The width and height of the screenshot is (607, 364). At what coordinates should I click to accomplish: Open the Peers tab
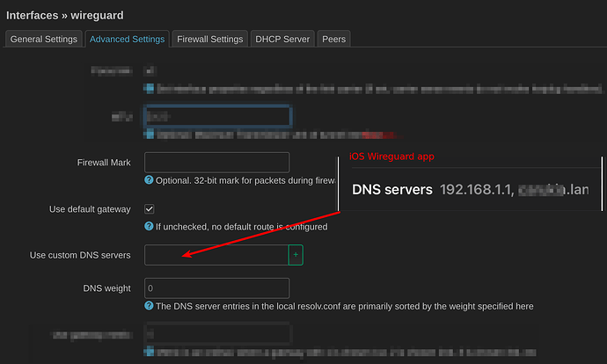click(x=333, y=39)
